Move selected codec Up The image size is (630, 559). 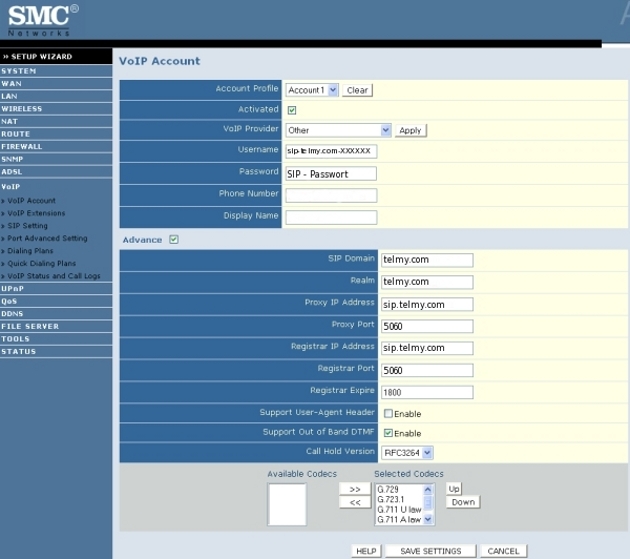pyautogui.click(x=454, y=489)
